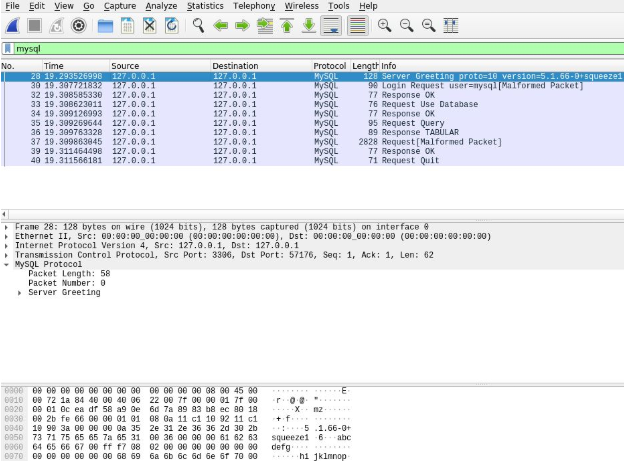Click the find packet magnifier icon
Image resolution: width=624 pixels, height=467 pixels.
(x=199, y=25)
